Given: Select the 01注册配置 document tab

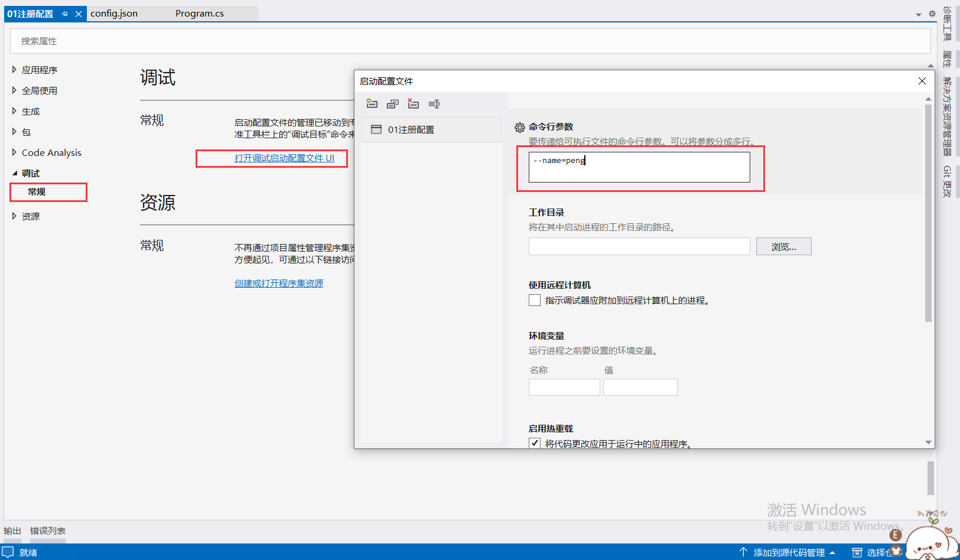Looking at the screenshot, I should coord(30,14).
